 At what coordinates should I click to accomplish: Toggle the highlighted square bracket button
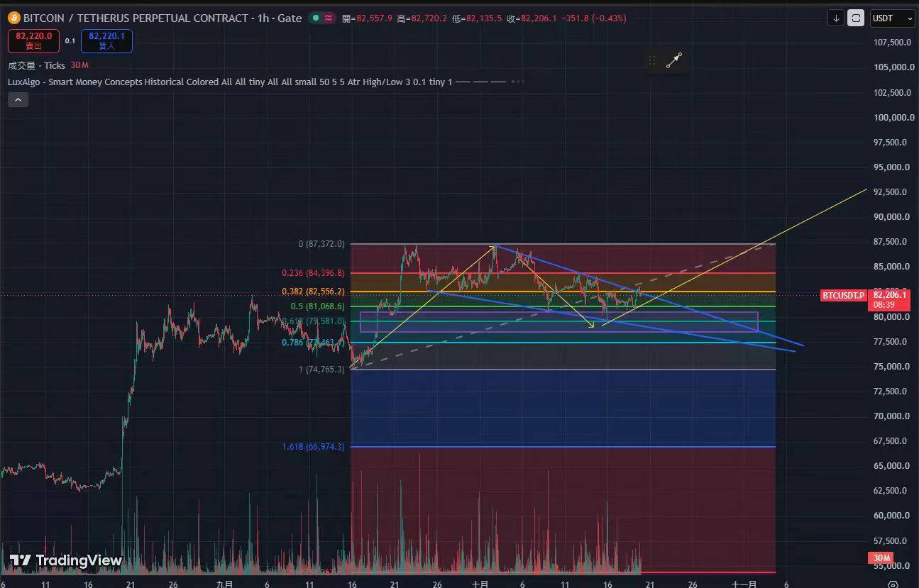point(857,18)
